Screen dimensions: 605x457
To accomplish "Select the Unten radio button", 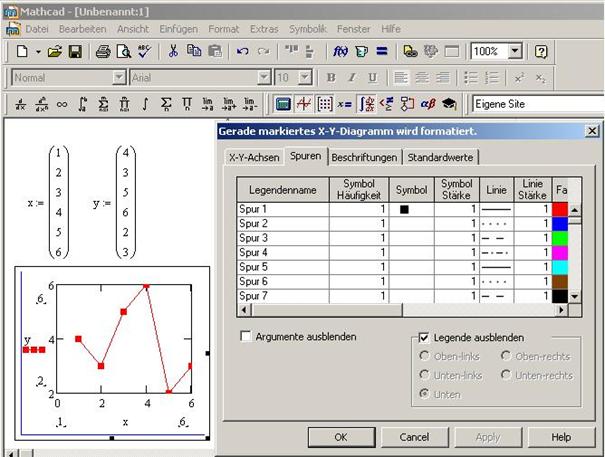I will (x=424, y=394).
